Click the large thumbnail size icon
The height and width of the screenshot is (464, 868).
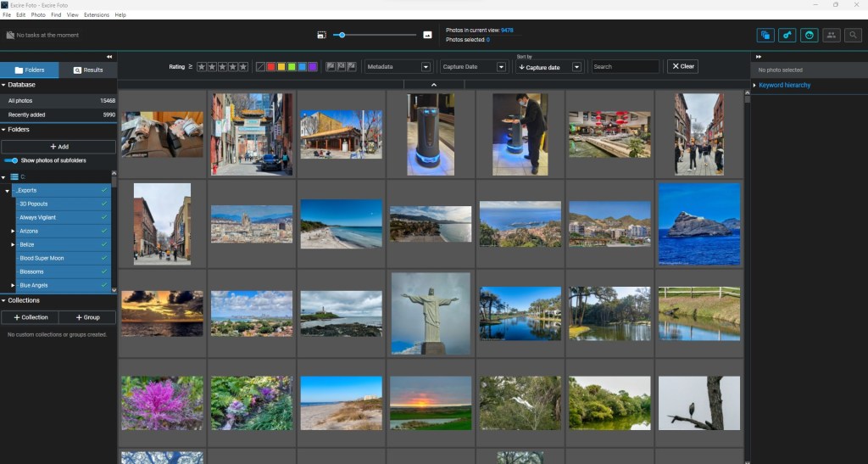pyautogui.click(x=427, y=35)
